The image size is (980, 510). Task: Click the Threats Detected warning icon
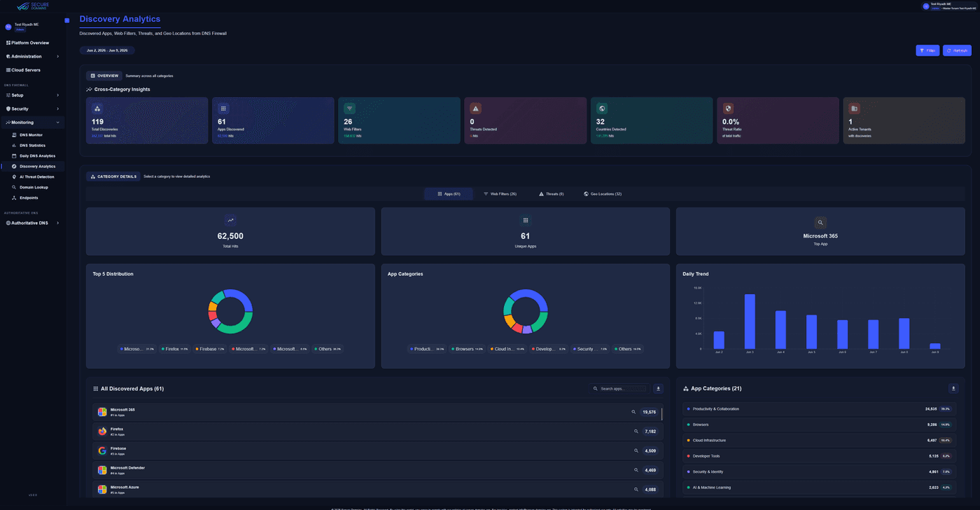pos(475,109)
